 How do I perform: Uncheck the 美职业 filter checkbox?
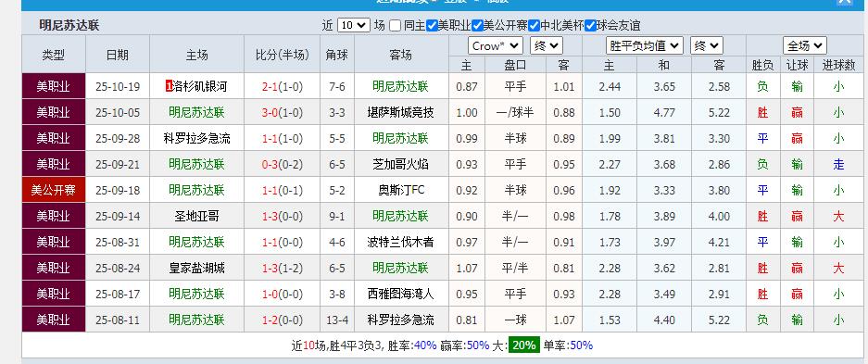click(433, 25)
